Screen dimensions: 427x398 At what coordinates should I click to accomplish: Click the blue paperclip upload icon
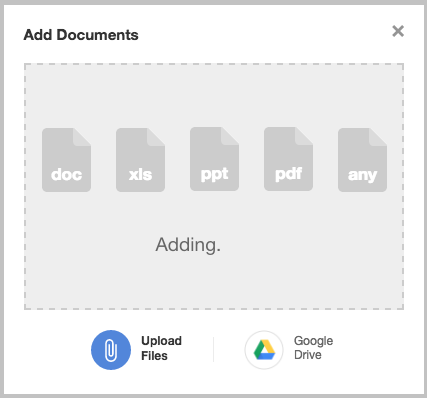pyautogui.click(x=111, y=350)
